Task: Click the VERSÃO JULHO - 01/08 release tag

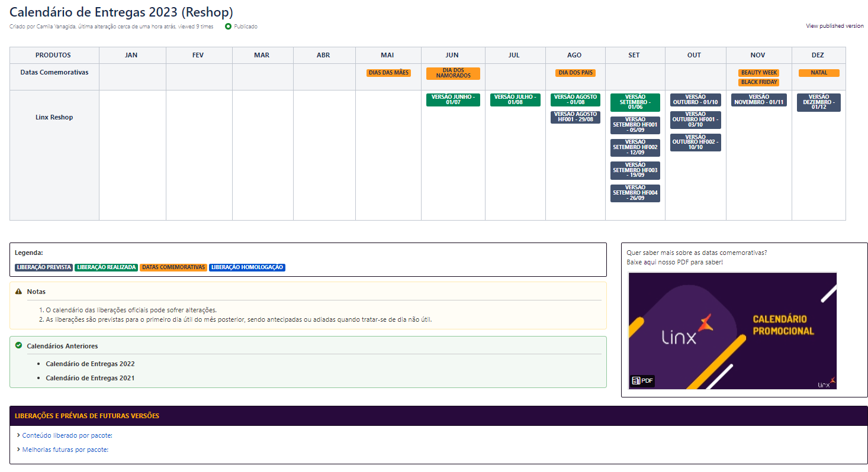Action: (x=515, y=100)
